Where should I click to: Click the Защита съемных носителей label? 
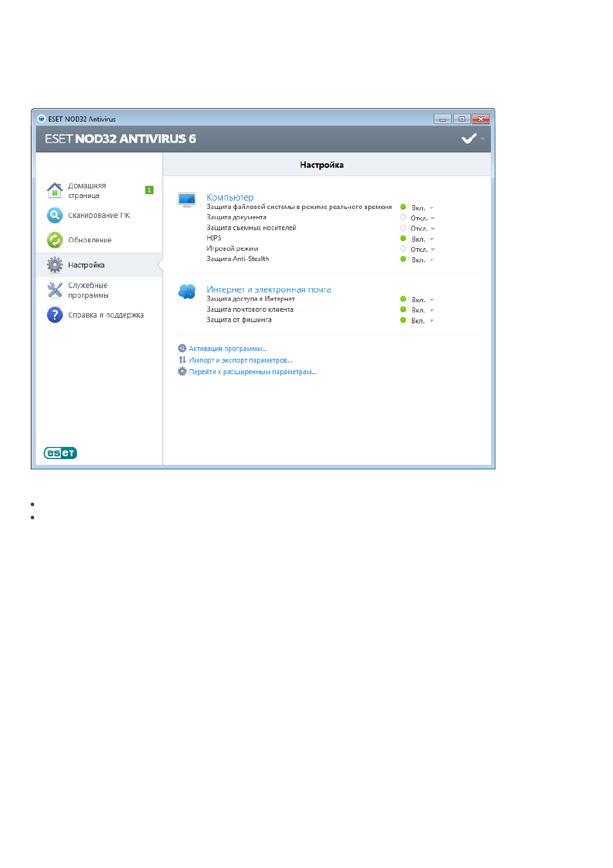point(251,228)
